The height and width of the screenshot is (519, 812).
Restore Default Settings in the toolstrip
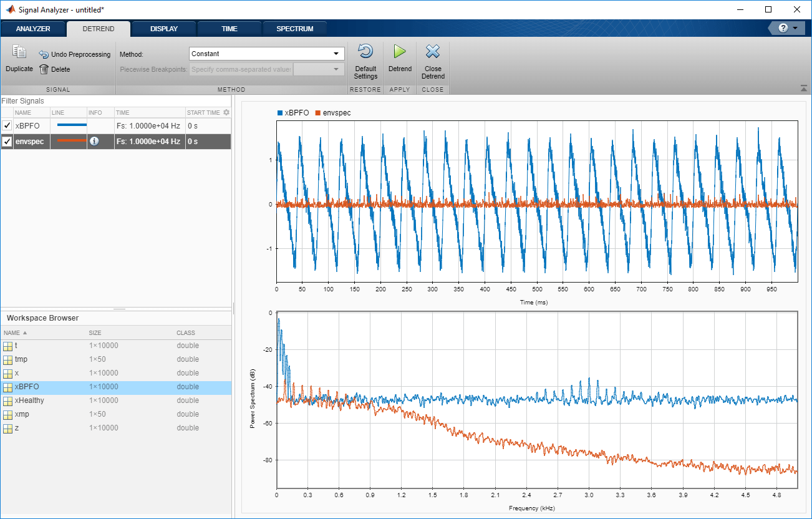pyautogui.click(x=365, y=52)
